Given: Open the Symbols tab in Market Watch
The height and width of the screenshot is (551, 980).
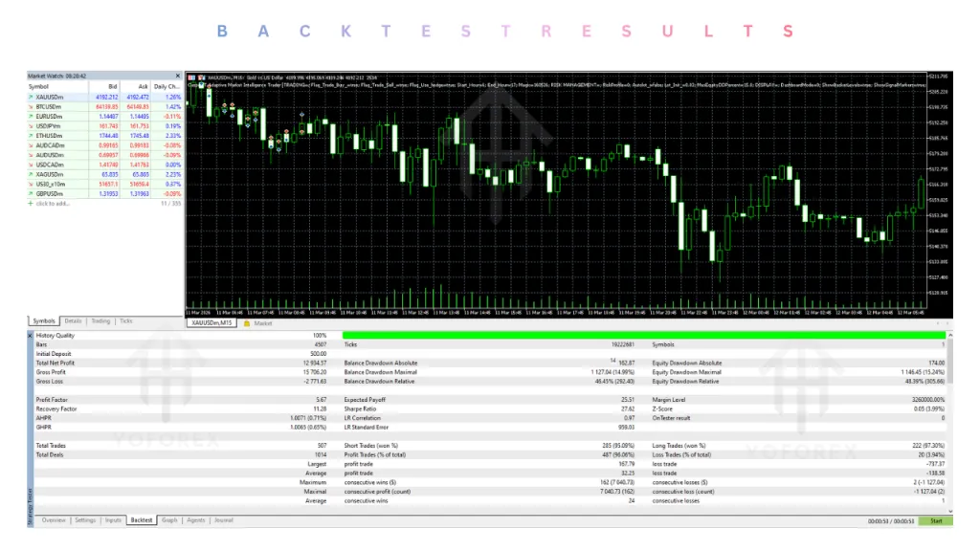Looking at the screenshot, I should (x=44, y=321).
